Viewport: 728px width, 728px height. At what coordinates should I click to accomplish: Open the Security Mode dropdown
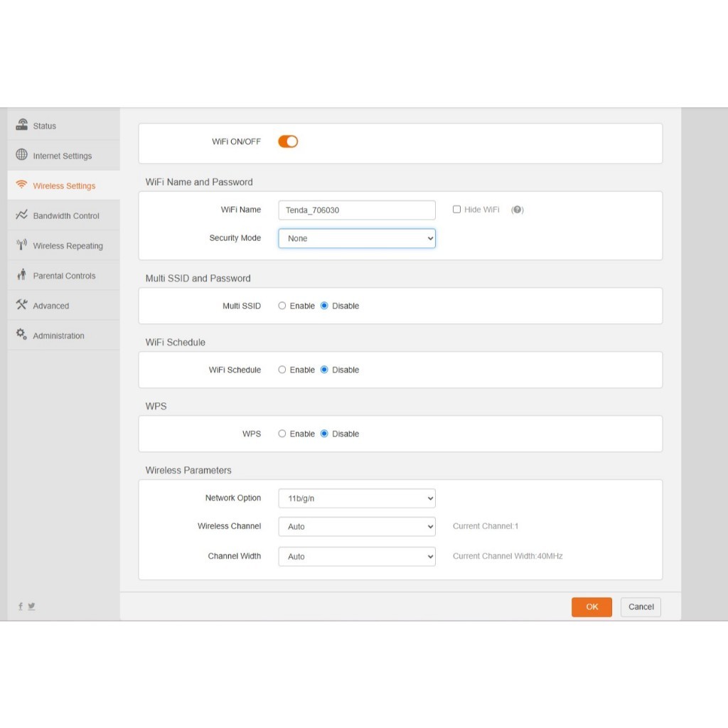[x=356, y=239]
